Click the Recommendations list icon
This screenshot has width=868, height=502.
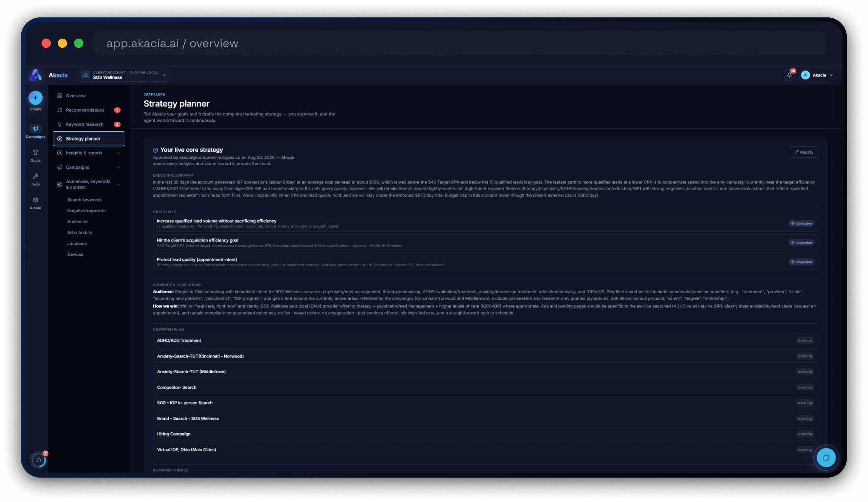pyautogui.click(x=60, y=110)
